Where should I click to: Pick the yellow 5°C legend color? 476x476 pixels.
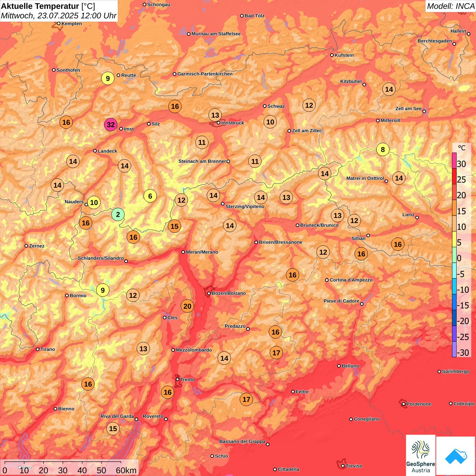(454, 239)
